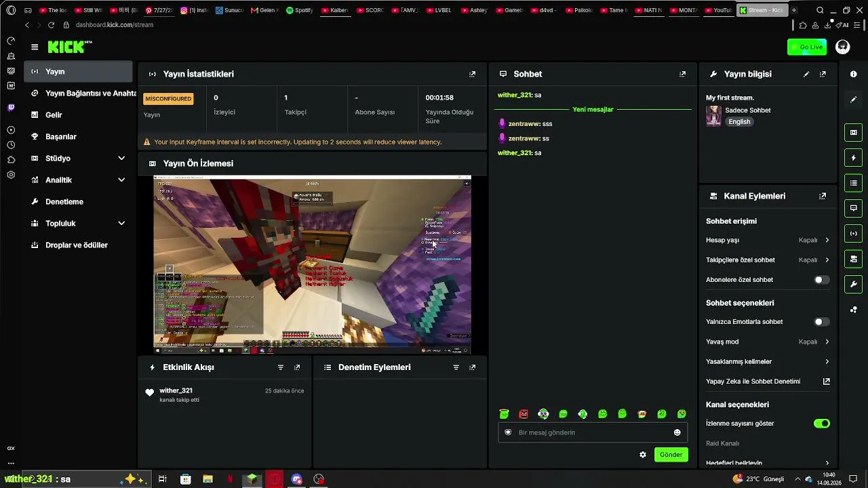This screenshot has width=868, height=488.
Task: Switch to the Spotify browser tab
Action: (x=300, y=10)
